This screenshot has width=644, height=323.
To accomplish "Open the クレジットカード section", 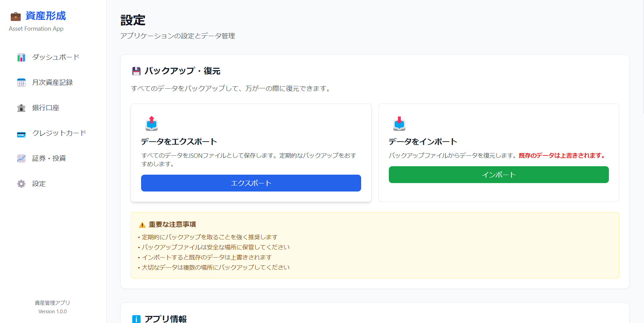I will [x=59, y=133].
